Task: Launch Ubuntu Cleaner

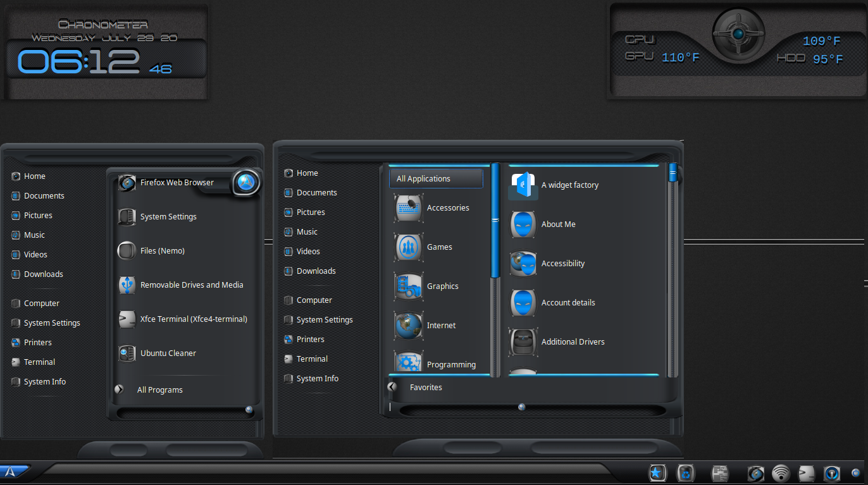Action: (x=168, y=353)
